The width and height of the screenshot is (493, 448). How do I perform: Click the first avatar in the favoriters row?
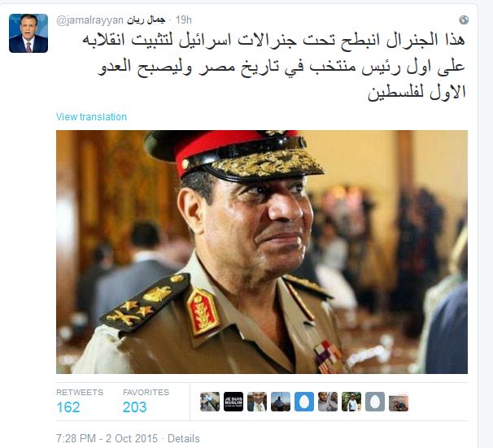210,402
